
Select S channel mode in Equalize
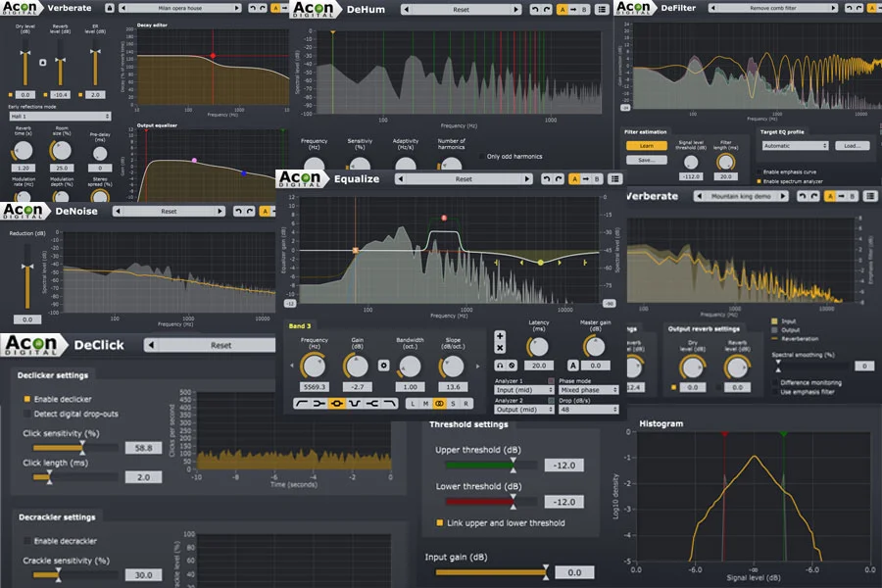(x=453, y=404)
